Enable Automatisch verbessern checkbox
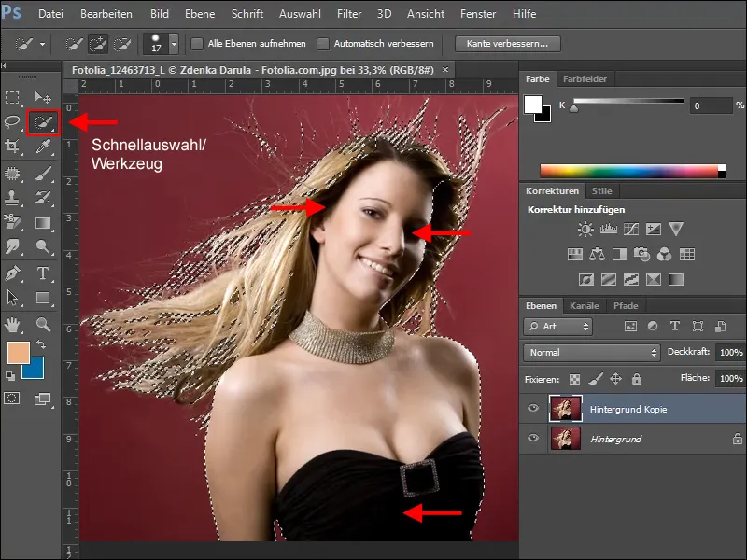The width and height of the screenshot is (747, 560). click(x=323, y=44)
